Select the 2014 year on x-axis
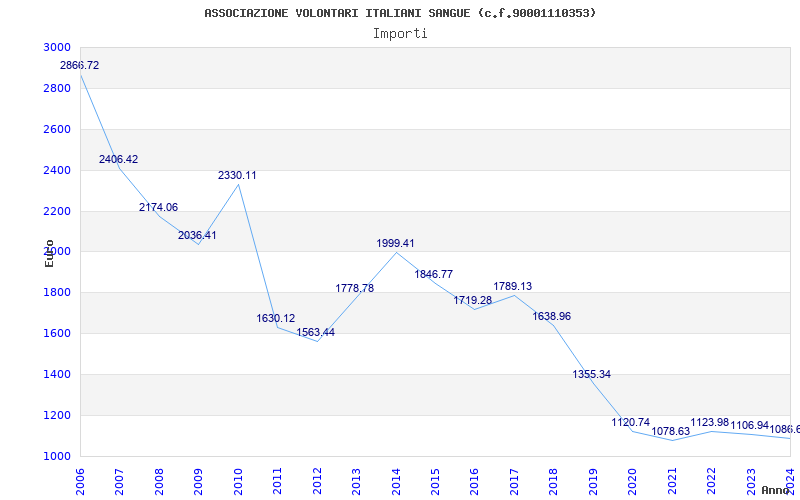 point(395,481)
